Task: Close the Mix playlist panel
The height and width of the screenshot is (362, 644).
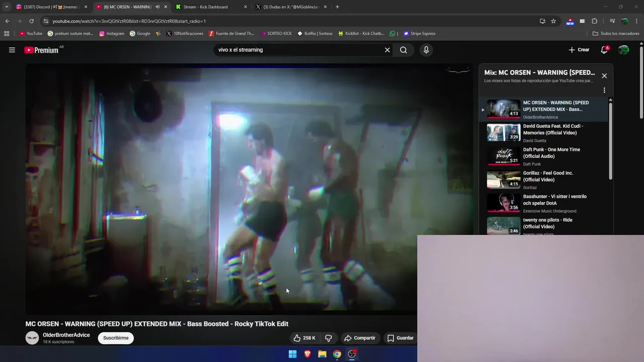Action: (604, 76)
